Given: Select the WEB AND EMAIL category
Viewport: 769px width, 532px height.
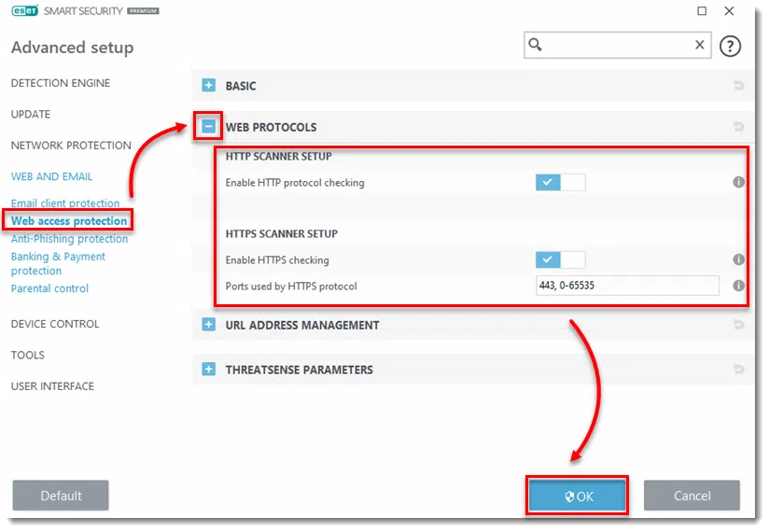Looking at the screenshot, I should (51, 176).
